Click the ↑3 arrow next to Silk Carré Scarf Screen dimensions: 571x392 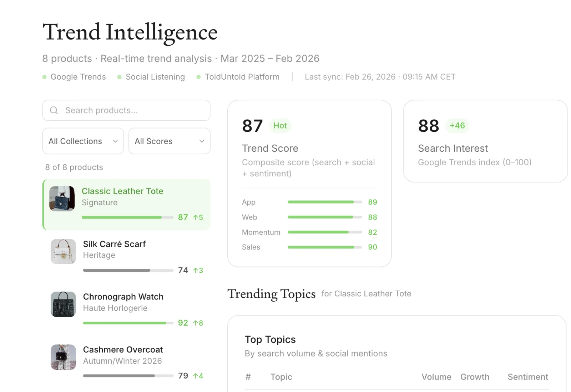click(197, 270)
